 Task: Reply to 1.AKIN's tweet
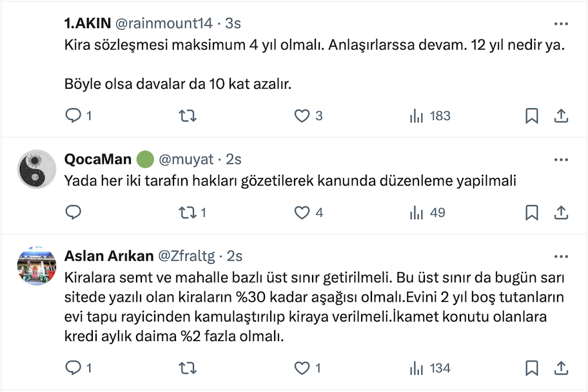[74, 116]
